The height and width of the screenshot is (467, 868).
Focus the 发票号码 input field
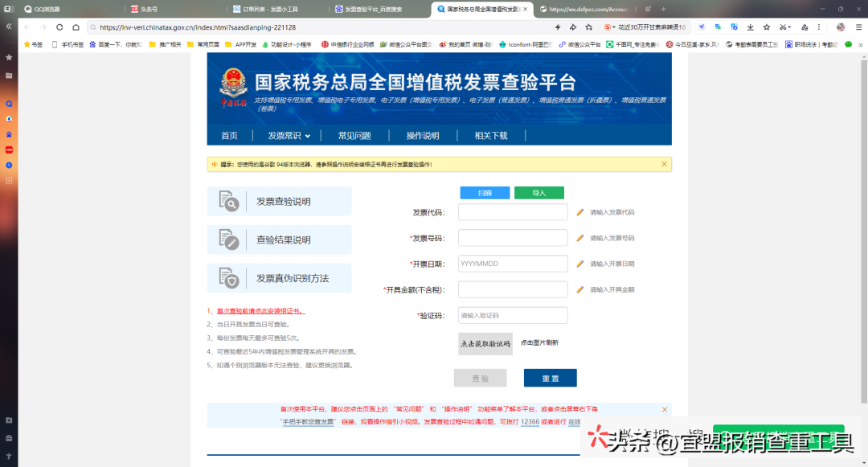(513, 238)
